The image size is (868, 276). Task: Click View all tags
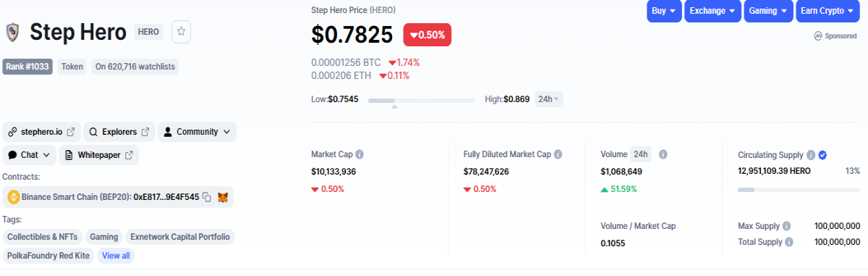point(116,256)
